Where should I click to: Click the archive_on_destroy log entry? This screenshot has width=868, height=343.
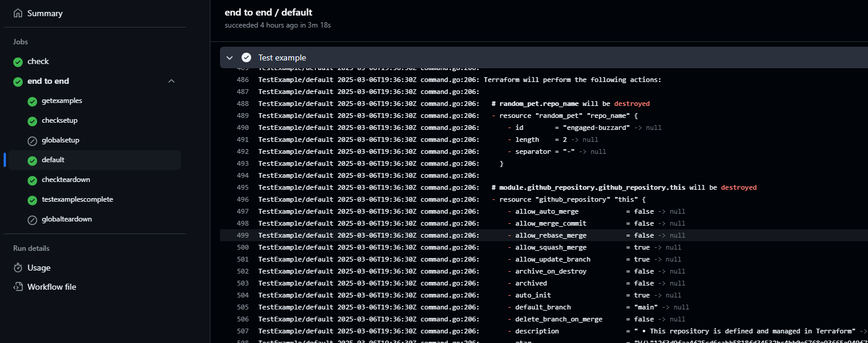click(x=544, y=271)
